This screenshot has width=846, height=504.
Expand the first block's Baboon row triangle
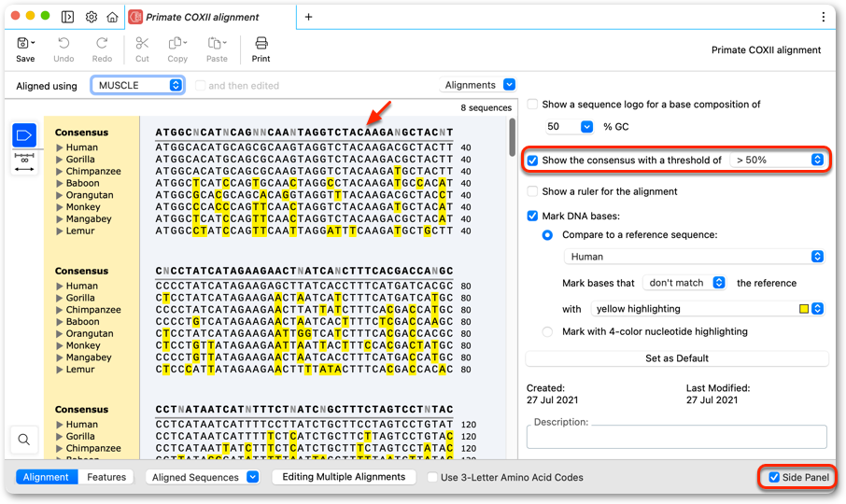point(60,183)
